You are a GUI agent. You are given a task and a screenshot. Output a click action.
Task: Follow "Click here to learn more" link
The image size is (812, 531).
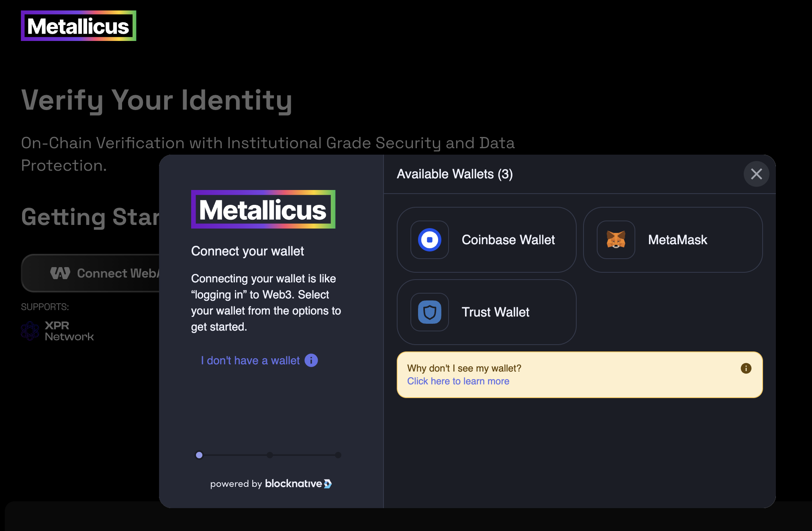click(x=458, y=381)
